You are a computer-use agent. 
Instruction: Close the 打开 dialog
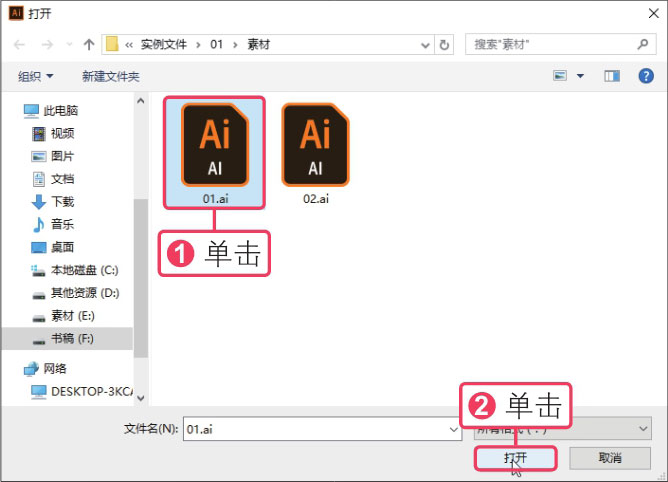coord(654,13)
